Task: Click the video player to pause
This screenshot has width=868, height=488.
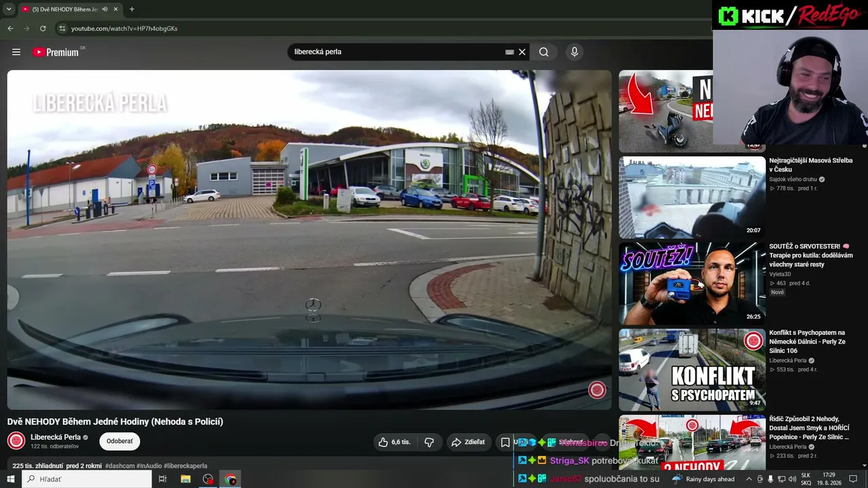Action: pos(309,240)
